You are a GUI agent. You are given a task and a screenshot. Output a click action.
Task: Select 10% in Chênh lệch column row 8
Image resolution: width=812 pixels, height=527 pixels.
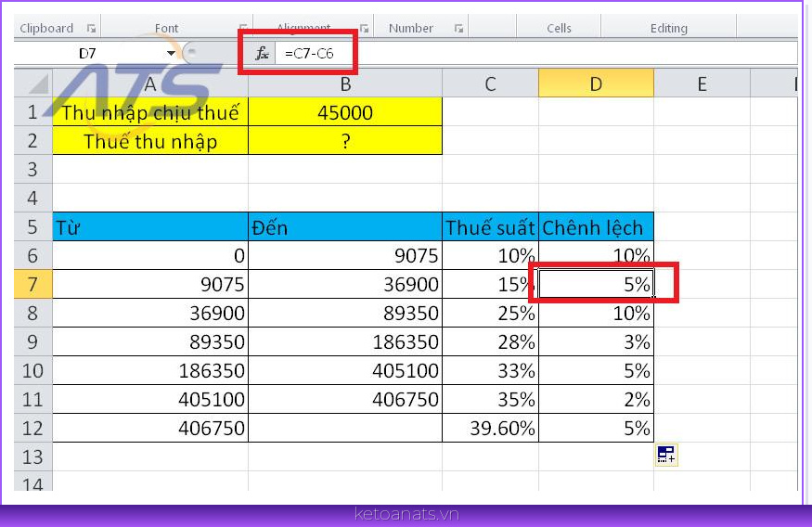[596, 313]
